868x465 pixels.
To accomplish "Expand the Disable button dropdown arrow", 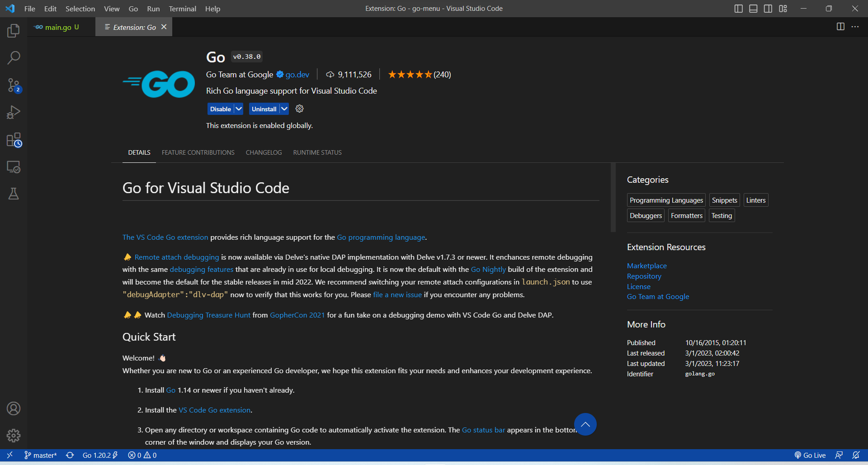I will (239, 109).
